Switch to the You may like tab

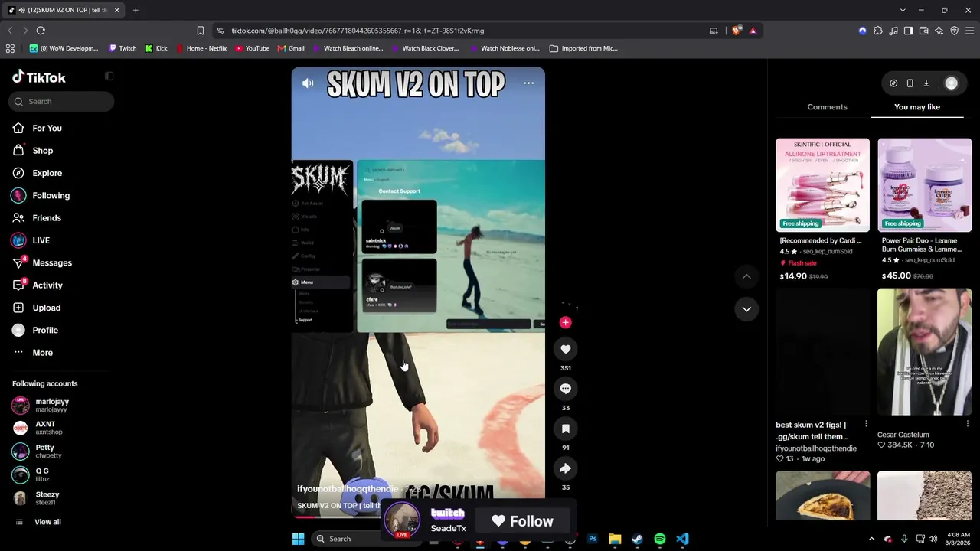(917, 107)
